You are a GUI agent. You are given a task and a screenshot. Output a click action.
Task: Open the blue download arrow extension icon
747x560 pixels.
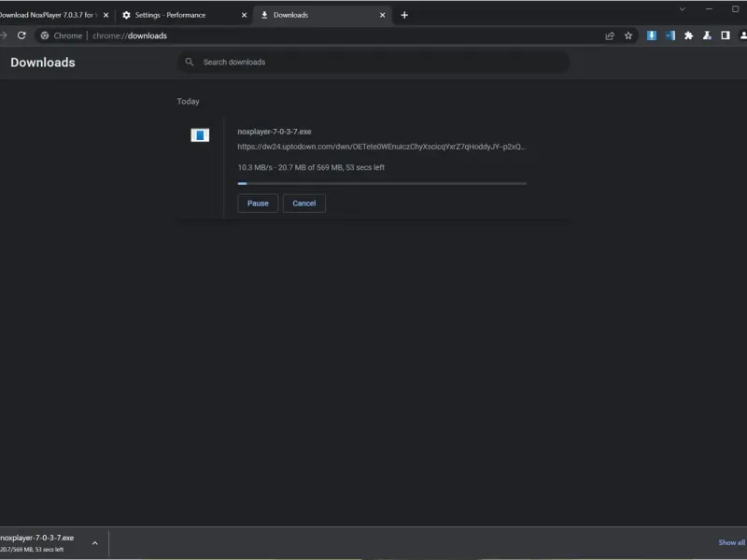pyautogui.click(x=651, y=35)
